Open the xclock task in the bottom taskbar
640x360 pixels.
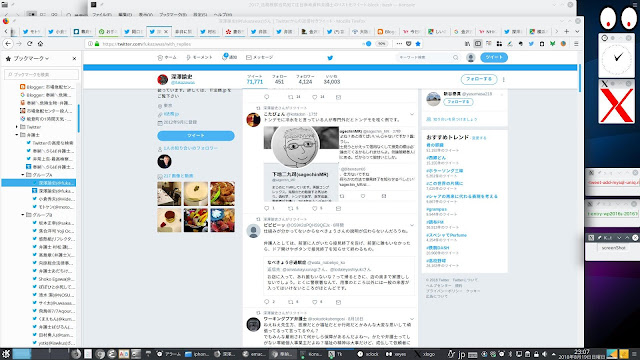[368, 354]
